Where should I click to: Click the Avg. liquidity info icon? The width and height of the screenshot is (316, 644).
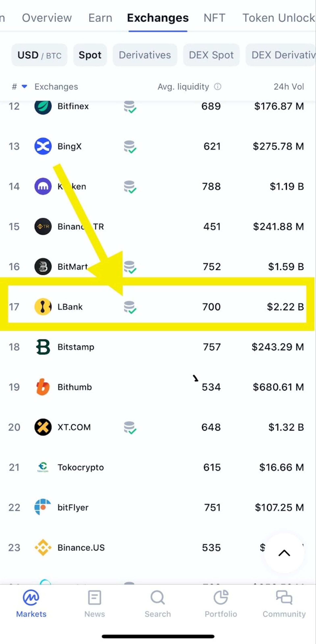click(x=218, y=87)
